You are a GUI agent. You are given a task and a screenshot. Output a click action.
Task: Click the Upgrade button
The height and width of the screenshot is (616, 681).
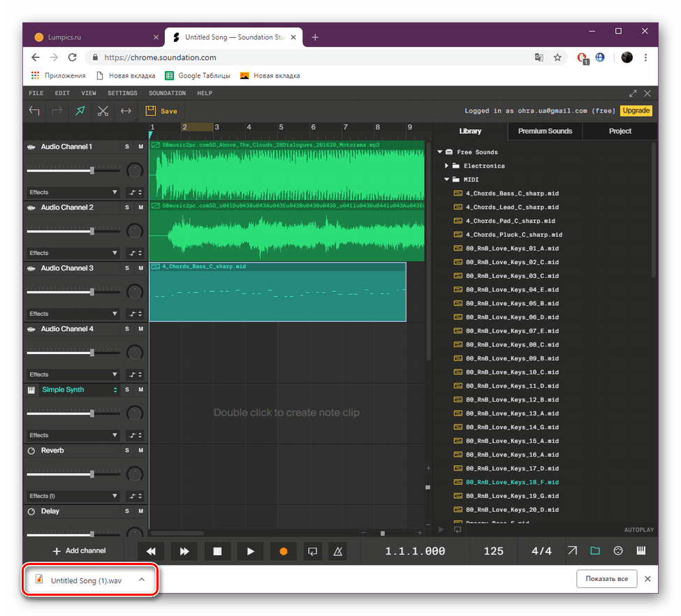(x=636, y=110)
